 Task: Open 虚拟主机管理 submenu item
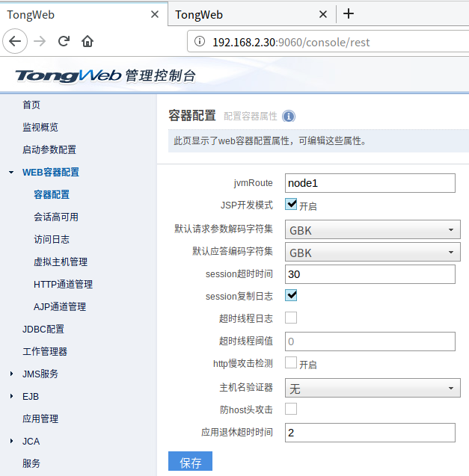pos(61,262)
